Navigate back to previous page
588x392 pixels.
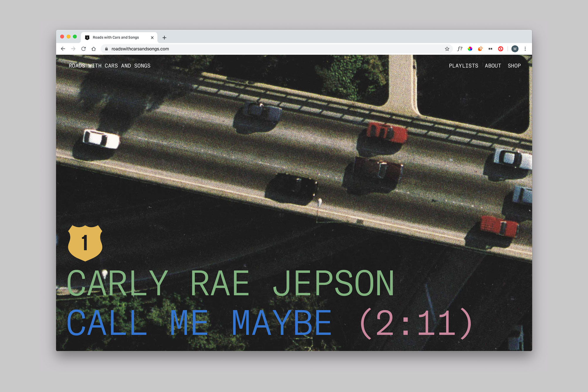(63, 49)
